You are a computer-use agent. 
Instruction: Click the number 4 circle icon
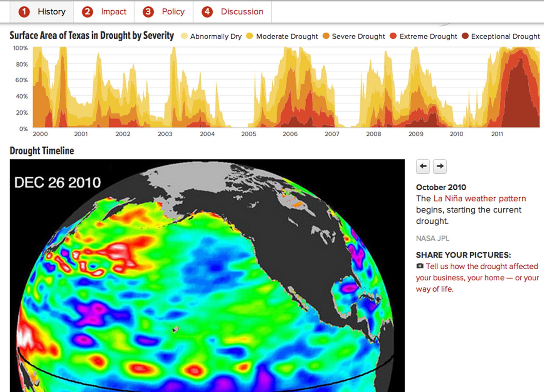(207, 12)
